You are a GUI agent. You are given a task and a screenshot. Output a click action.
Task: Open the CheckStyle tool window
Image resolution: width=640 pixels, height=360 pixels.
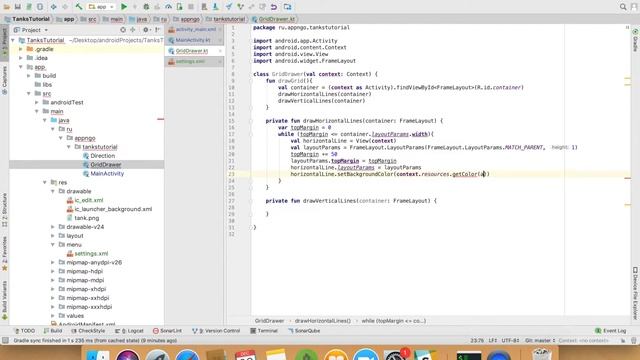tap(88, 331)
